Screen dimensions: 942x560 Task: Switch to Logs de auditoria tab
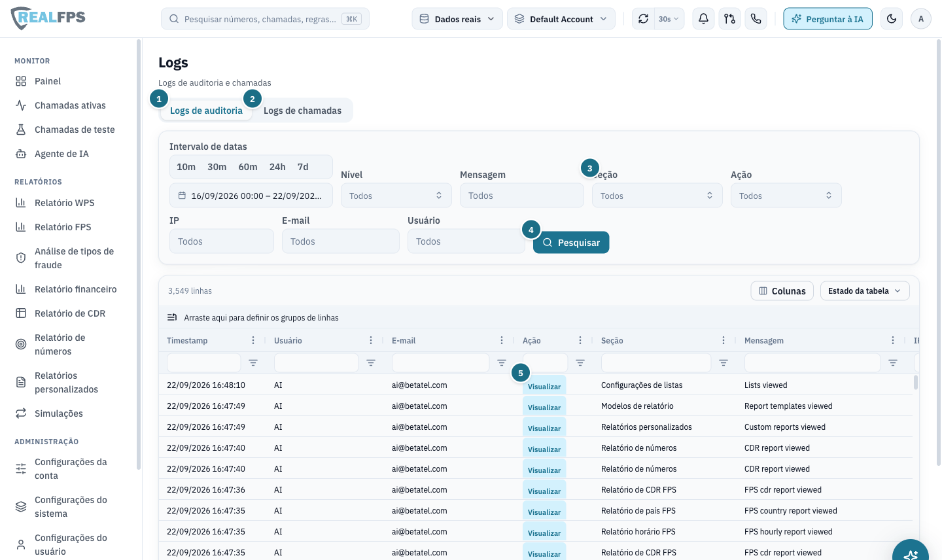(x=206, y=111)
